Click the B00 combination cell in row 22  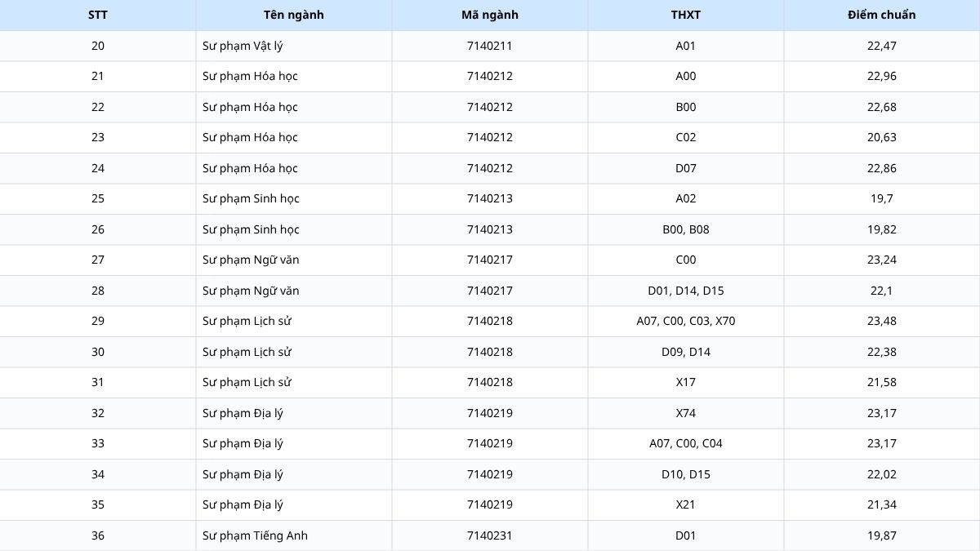pyautogui.click(x=686, y=107)
